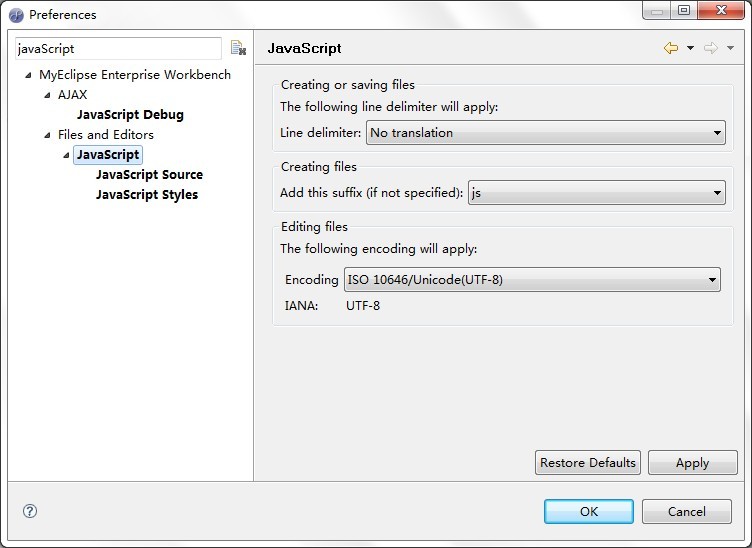Viewport: 752px width, 548px height.
Task: Open the forward history dropdown arrow
Action: tap(730, 48)
